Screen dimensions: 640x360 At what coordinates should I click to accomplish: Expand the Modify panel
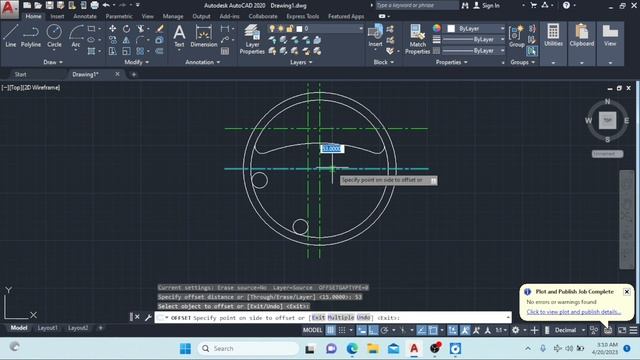(137, 62)
